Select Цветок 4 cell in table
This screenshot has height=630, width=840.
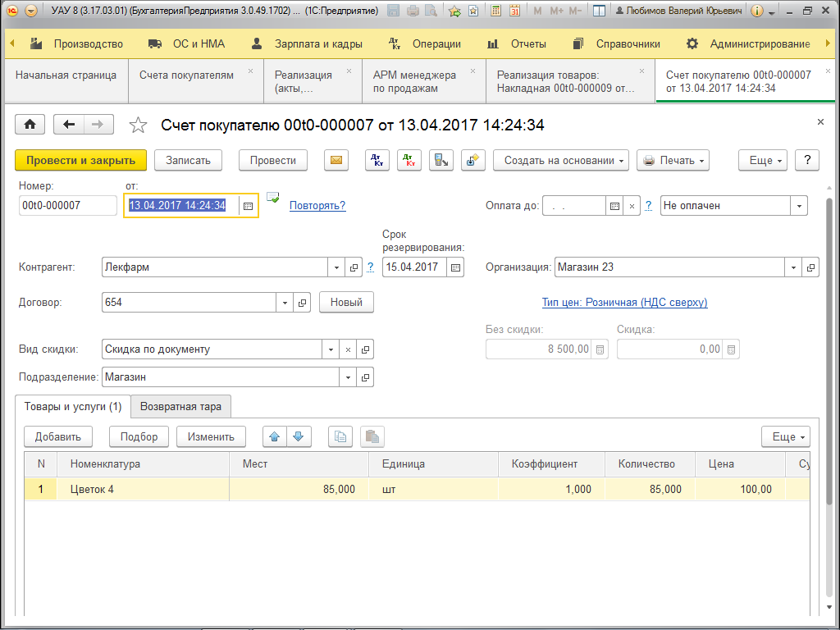[x=143, y=489]
